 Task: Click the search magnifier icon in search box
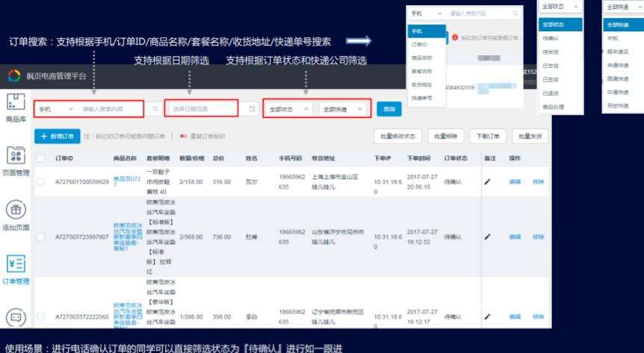[155, 109]
